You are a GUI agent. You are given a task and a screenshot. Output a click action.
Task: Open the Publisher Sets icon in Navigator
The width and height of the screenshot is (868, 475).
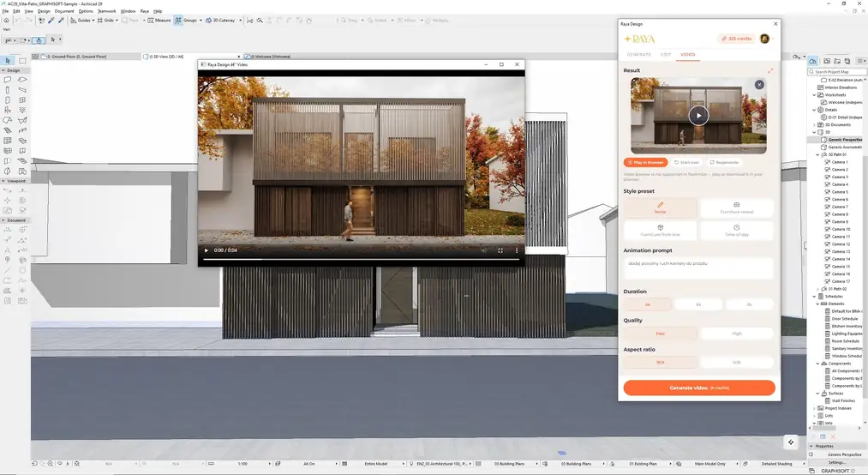pos(847,61)
